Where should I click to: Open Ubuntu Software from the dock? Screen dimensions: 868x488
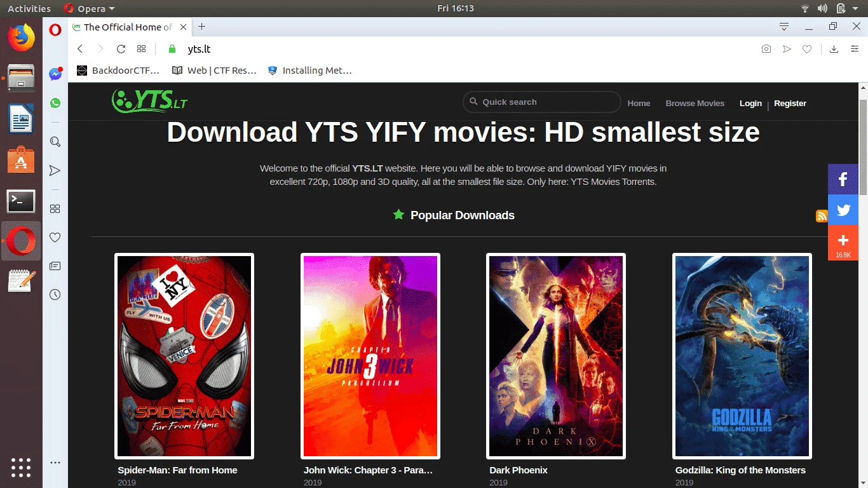coord(21,159)
